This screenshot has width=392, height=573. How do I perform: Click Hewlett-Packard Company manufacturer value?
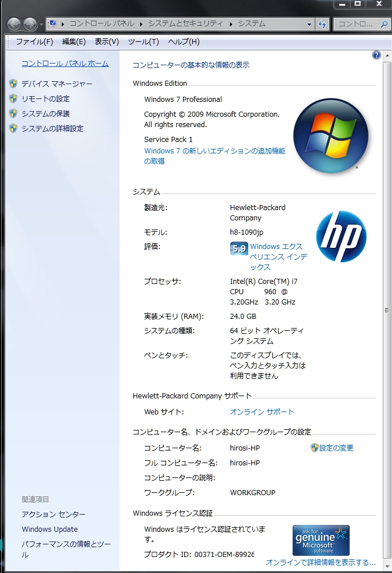(258, 213)
